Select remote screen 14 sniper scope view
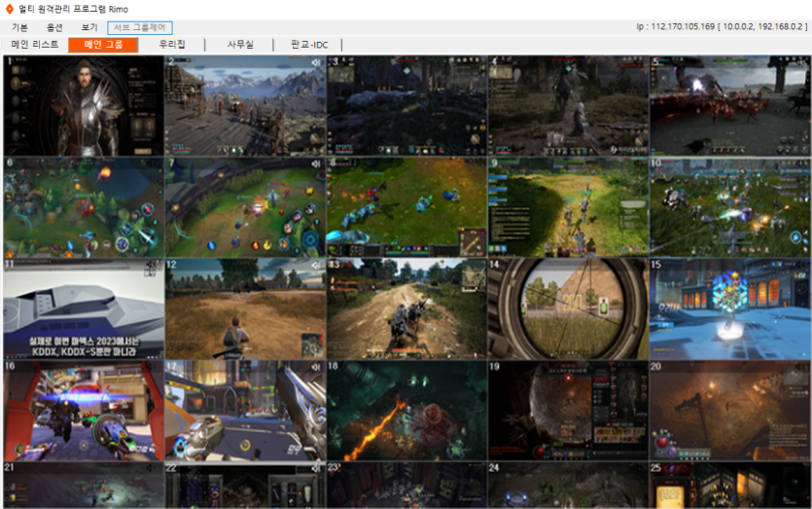Viewport: 812px width, 509px height. (569, 309)
